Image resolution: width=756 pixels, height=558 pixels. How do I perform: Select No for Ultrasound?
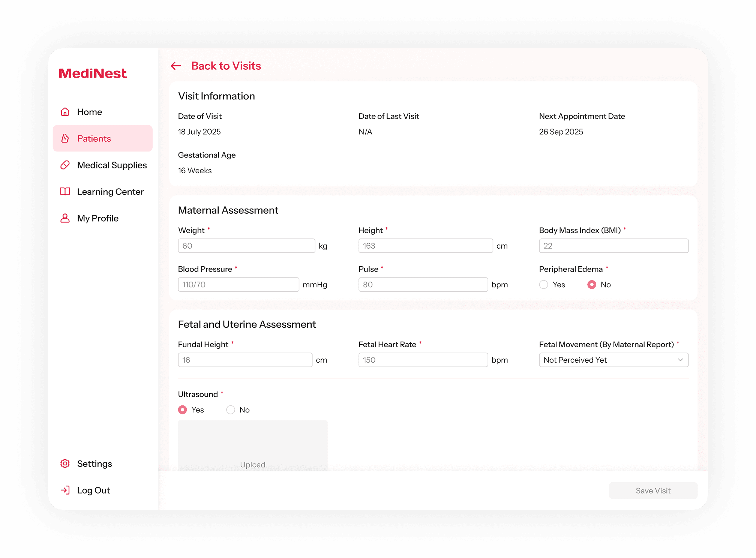pyautogui.click(x=231, y=410)
